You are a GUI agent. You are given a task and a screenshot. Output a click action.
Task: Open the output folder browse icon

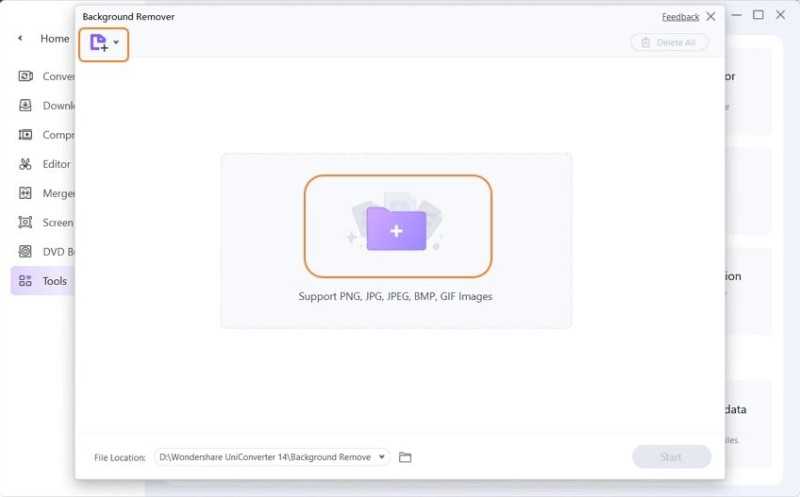[405, 457]
